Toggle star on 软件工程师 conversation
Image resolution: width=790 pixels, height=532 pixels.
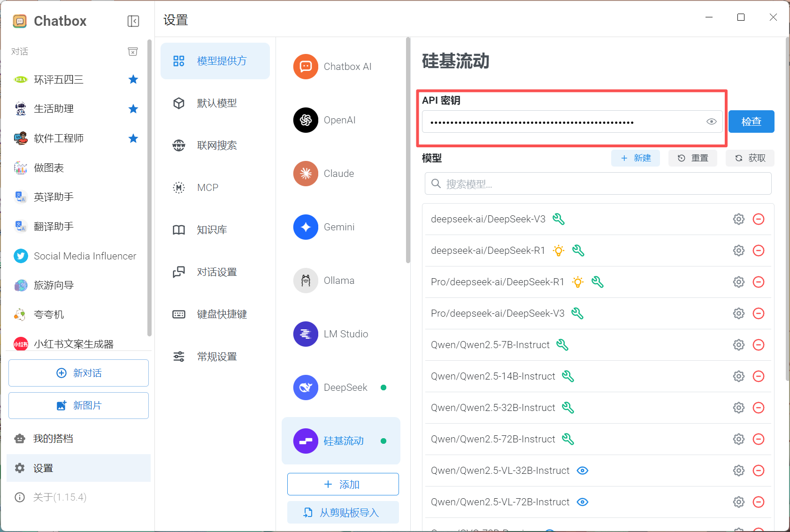[133, 138]
